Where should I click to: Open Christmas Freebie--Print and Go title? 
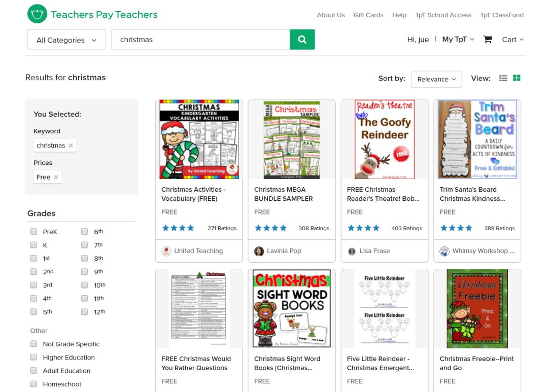[x=476, y=364]
